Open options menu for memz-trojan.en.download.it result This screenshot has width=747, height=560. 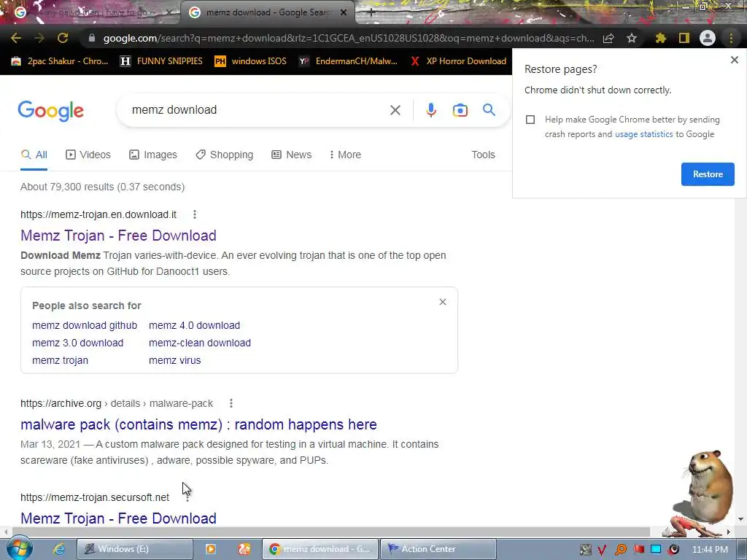(x=194, y=215)
